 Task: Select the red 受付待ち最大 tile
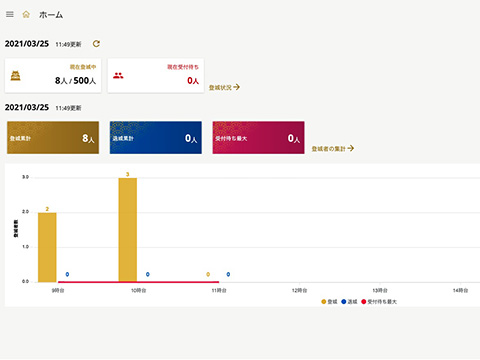click(258, 138)
